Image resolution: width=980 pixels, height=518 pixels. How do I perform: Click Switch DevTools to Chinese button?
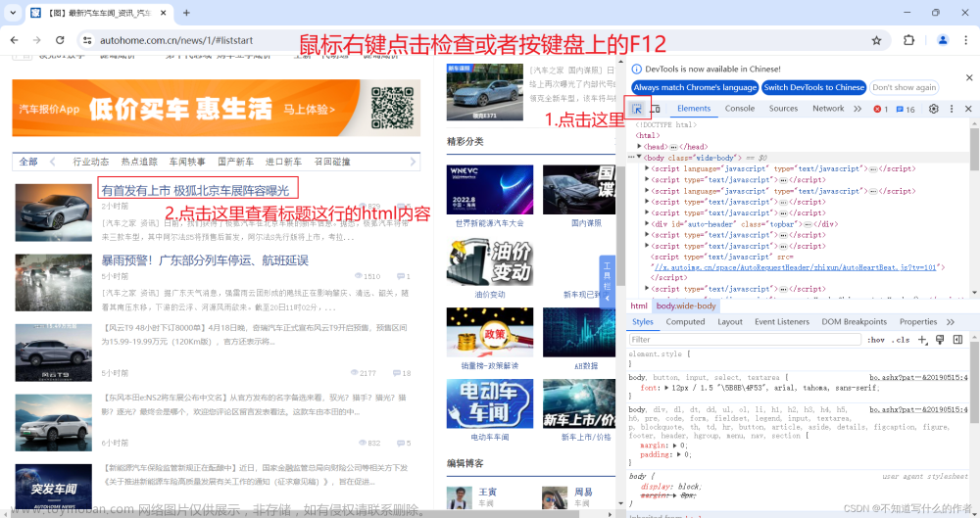click(x=813, y=87)
